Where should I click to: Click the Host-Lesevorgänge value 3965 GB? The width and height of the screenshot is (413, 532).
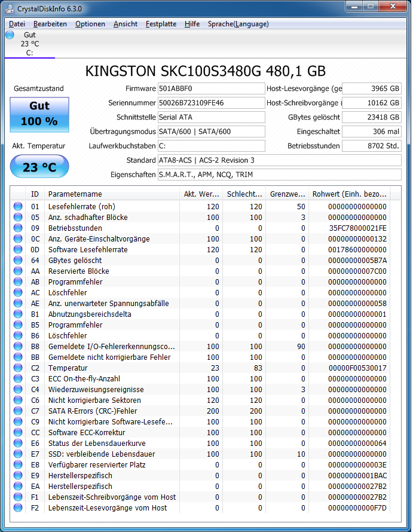click(x=372, y=88)
